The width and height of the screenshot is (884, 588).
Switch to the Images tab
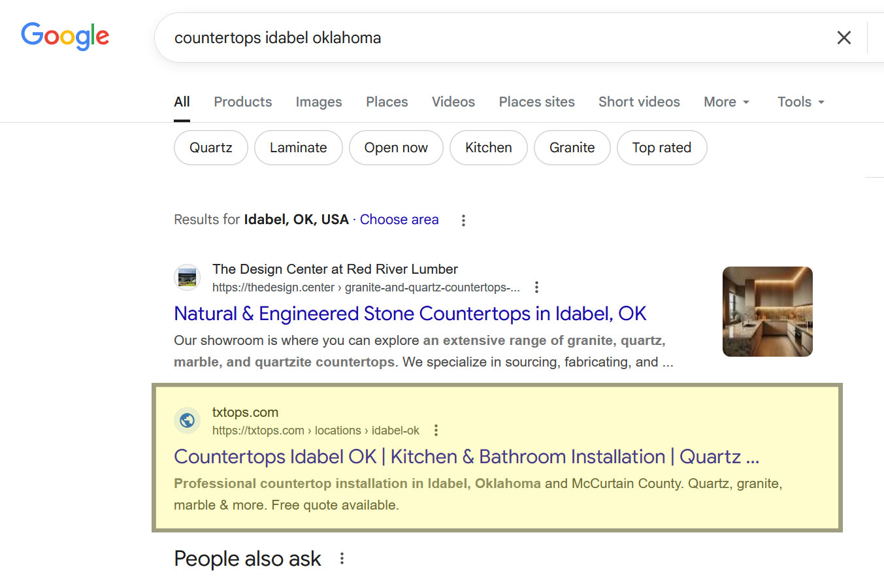pyautogui.click(x=318, y=102)
